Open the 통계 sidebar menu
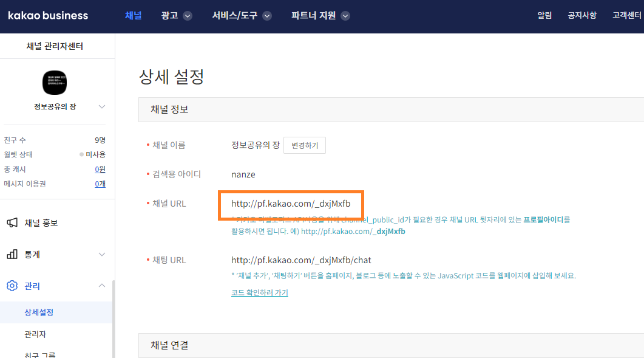644x358 pixels. (32, 254)
